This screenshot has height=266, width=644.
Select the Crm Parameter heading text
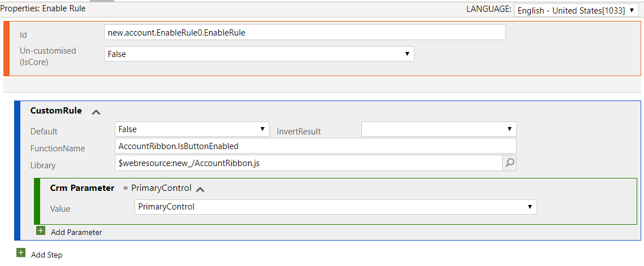[82, 188]
